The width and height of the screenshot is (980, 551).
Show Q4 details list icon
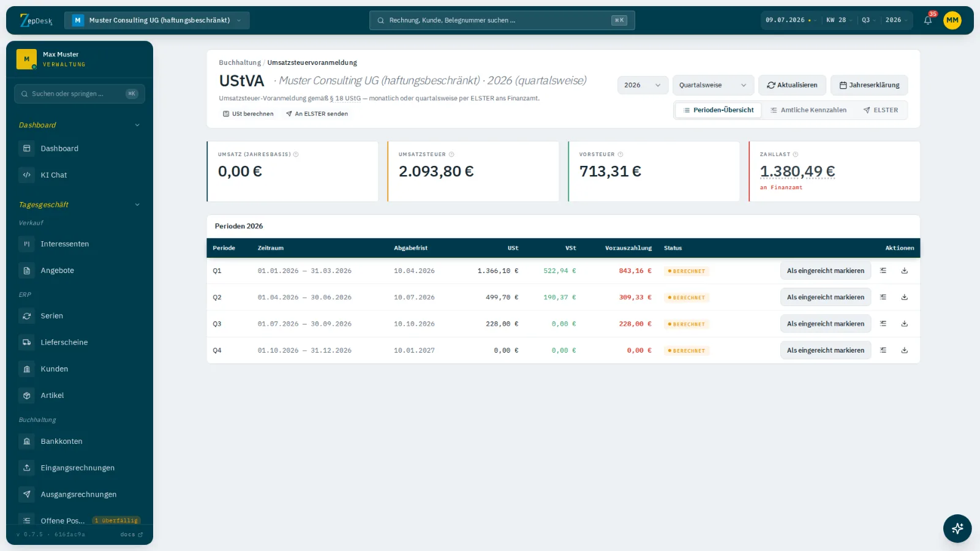pos(883,350)
